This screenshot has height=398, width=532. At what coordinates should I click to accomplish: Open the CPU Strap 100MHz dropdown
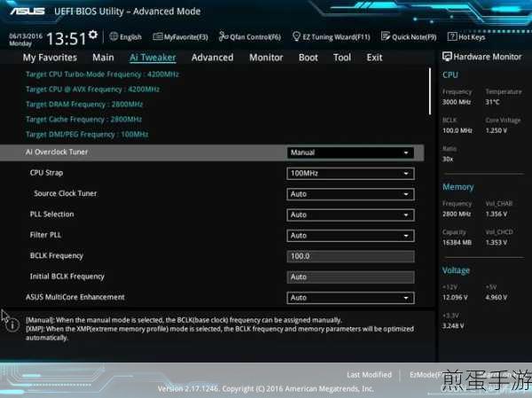click(350, 174)
